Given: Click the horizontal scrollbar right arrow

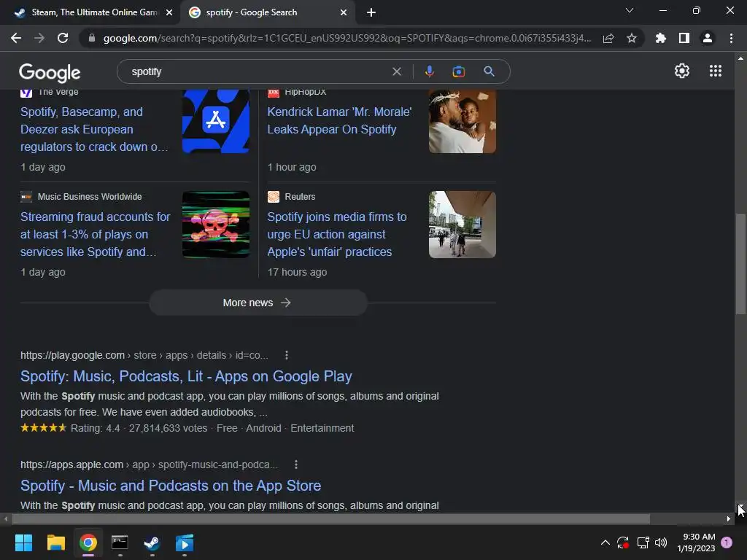Looking at the screenshot, I should [x=729, y=519].
